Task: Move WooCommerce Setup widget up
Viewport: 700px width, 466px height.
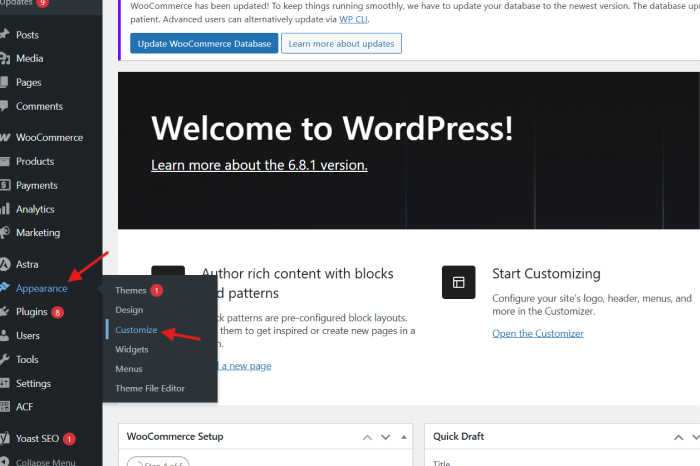Action: [367, 437]
